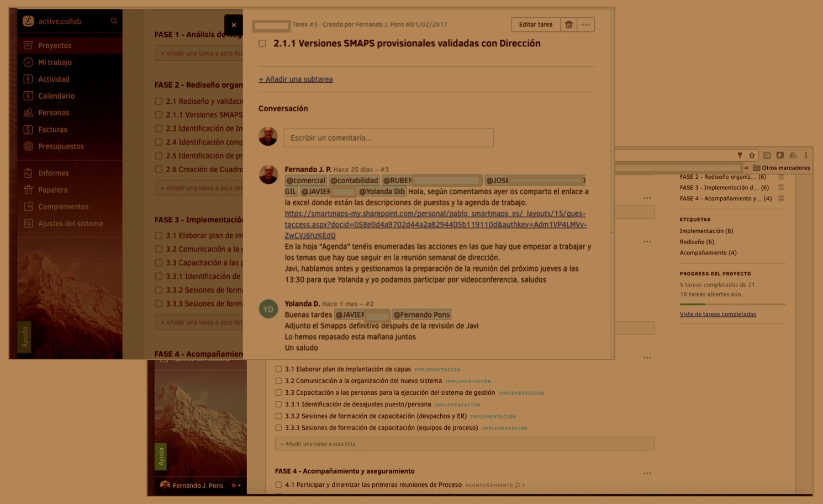
Task: Close the task detail panel
Action: 234,25
